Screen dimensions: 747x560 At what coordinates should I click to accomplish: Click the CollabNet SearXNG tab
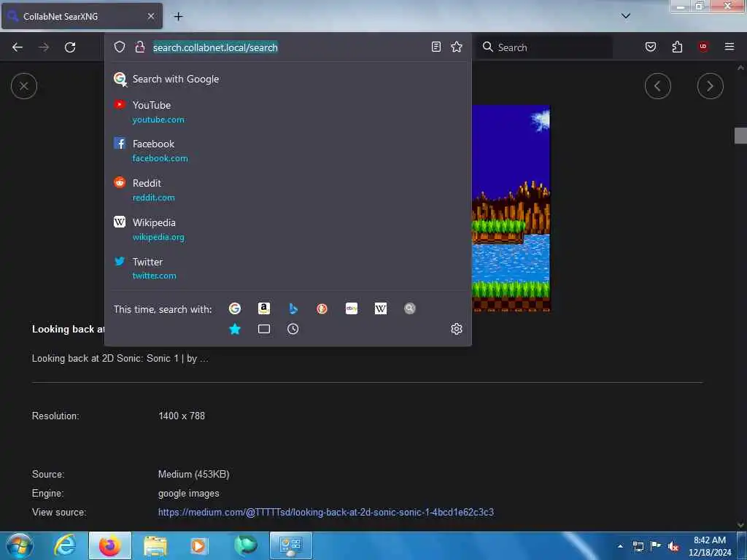click(82, 17)
